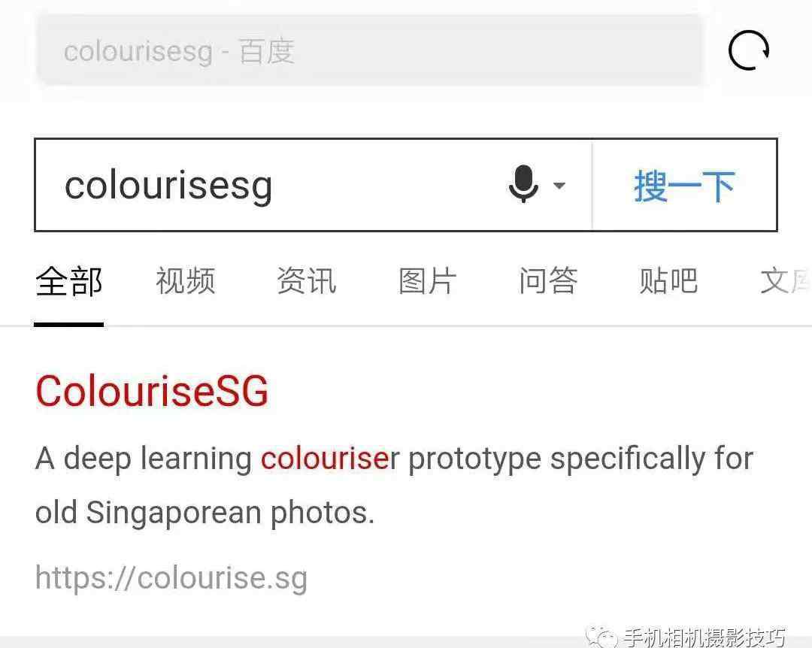Switch to the 视频 tab
The height and width of the screenshot is (648, 812).
pos(186,281)
